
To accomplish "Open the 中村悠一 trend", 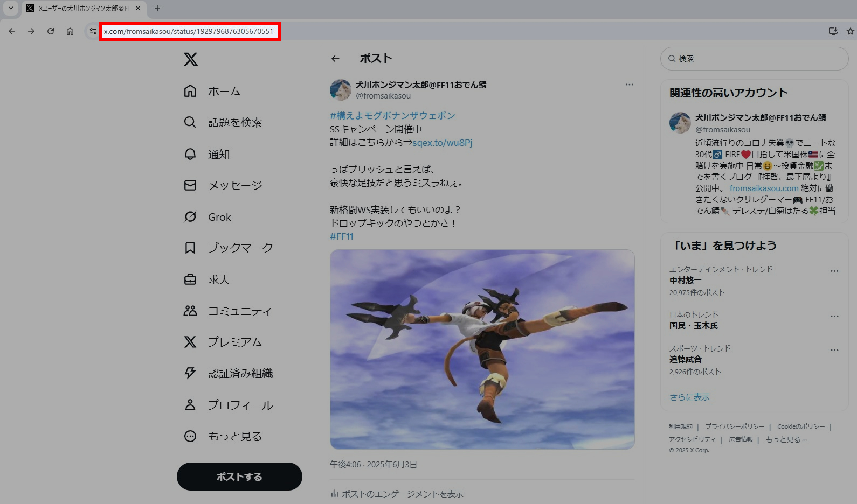I will coord(686,281).
